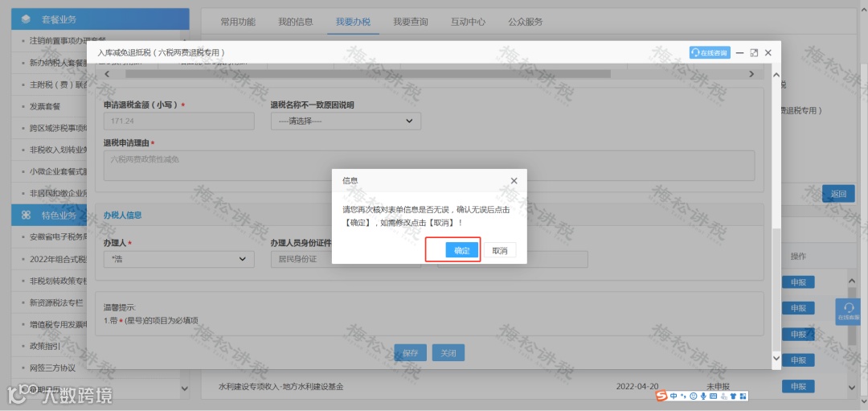The width and height of the screenshot is (868, 411).
Task: Click the 水利建设专项收入-地方水利建设基金 text
Action: pyautogui.click(x=280, y=386)
